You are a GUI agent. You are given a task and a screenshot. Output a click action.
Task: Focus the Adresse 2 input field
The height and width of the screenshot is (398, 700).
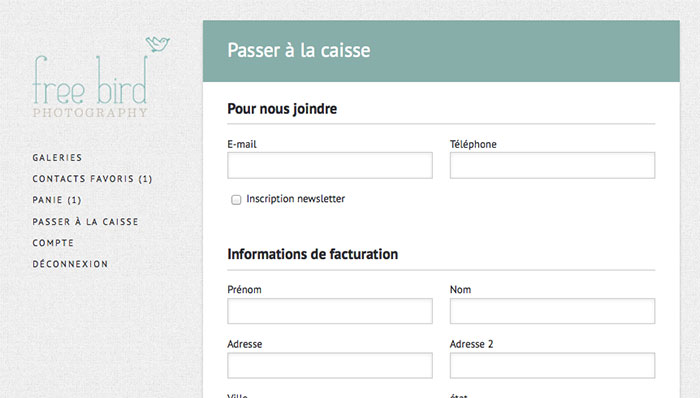click(552, 365)
